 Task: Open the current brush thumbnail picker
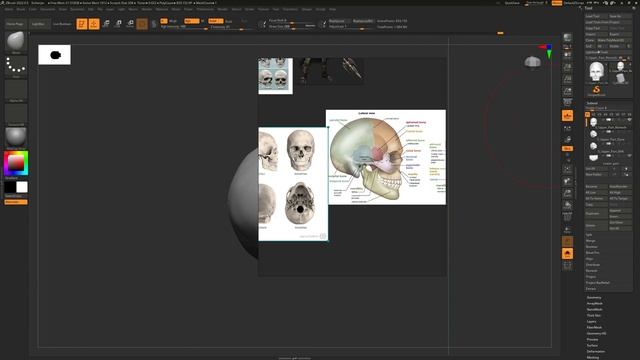coord(16,42)
